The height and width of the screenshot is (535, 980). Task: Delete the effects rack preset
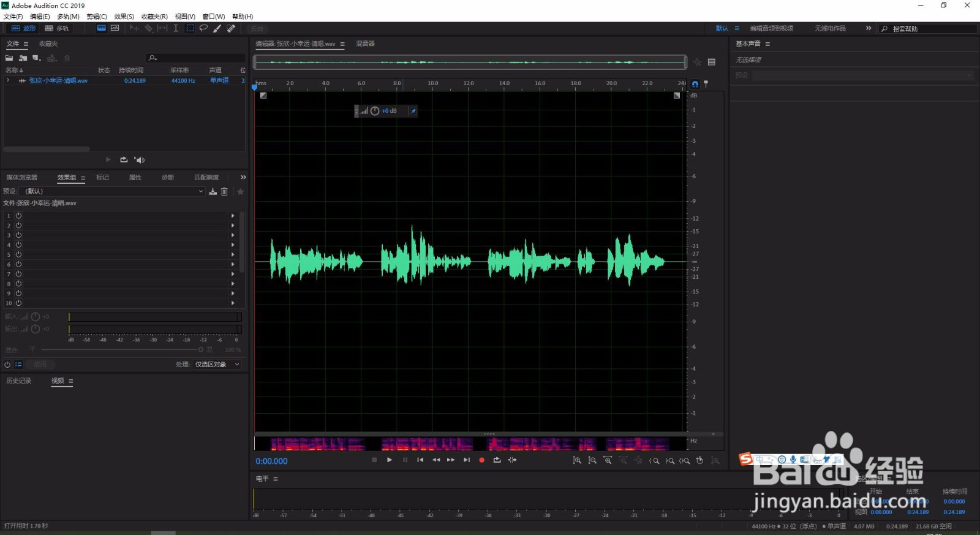point(224,191)
